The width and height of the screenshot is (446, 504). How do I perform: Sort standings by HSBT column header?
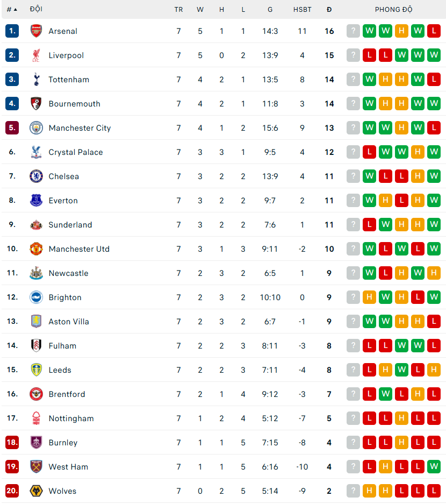tap(302, 10)
